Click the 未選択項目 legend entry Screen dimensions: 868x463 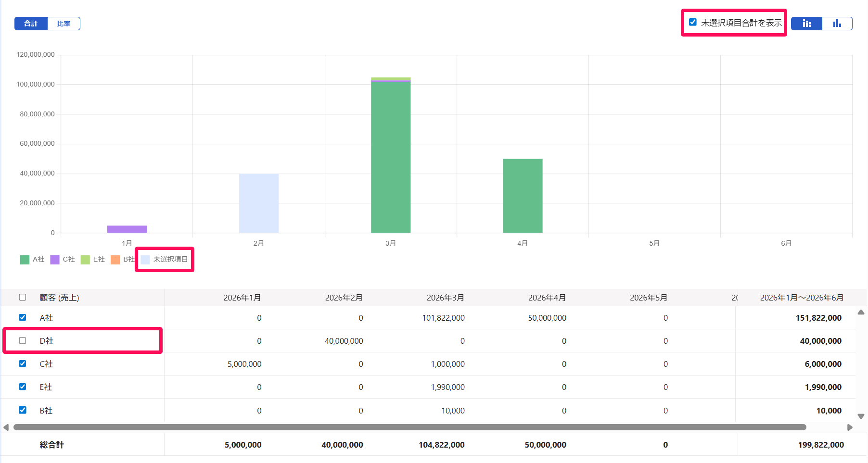click(165, 260)
